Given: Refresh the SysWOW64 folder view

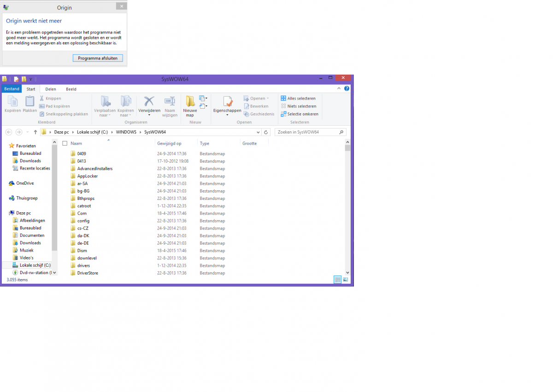Looking at the screenshot, I should (265, 132).
